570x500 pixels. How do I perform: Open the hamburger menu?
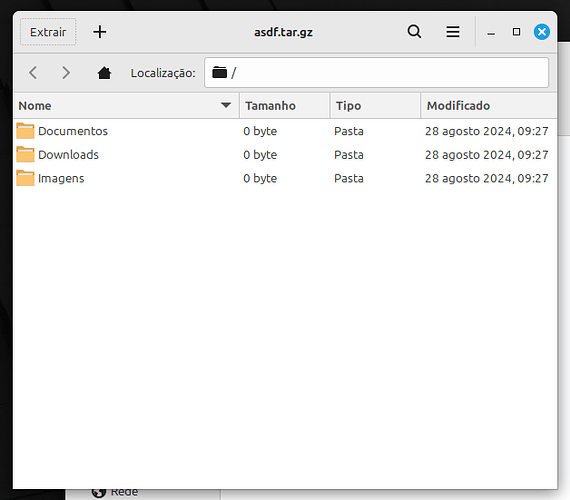coord(453,32)
